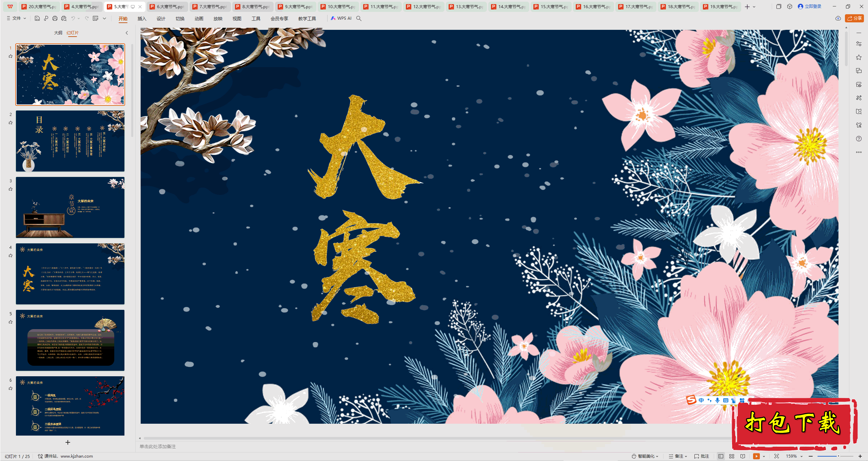
Task: Open the star icon in right sidebar
Action: (859, 57)
